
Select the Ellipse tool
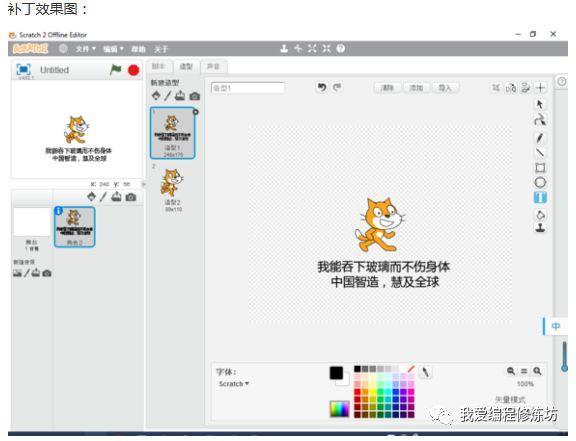click(x=540, y=182)
